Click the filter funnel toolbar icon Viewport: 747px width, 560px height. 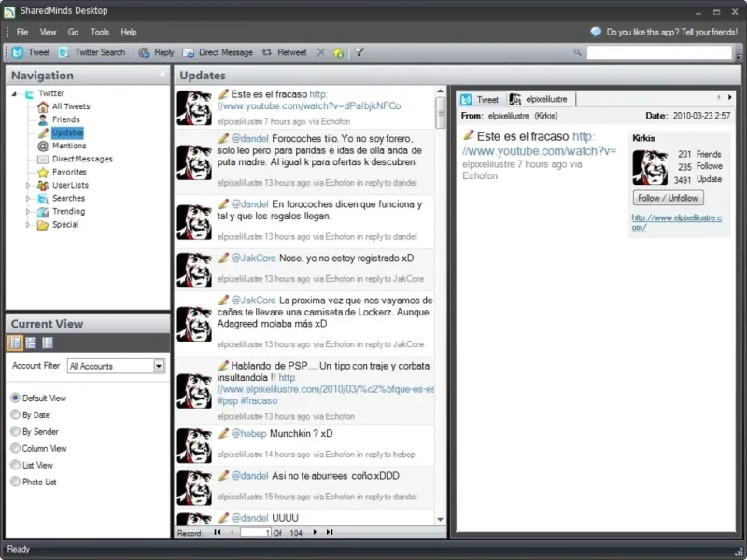[359, 52]
